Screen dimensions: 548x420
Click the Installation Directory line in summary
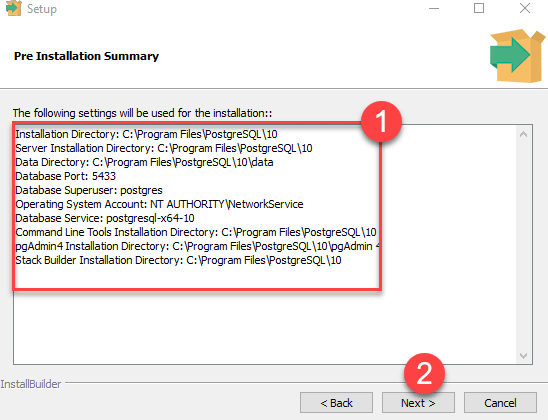tap(146, 134)
